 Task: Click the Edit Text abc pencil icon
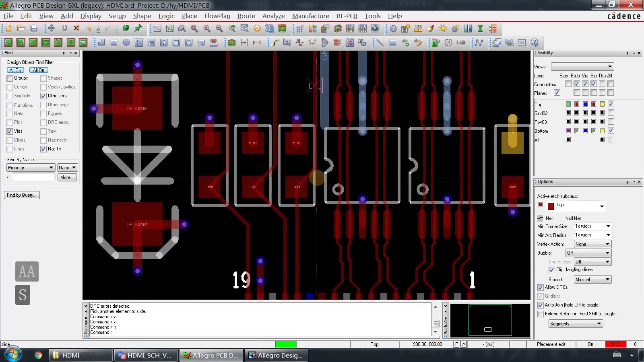tap(417, 43)
